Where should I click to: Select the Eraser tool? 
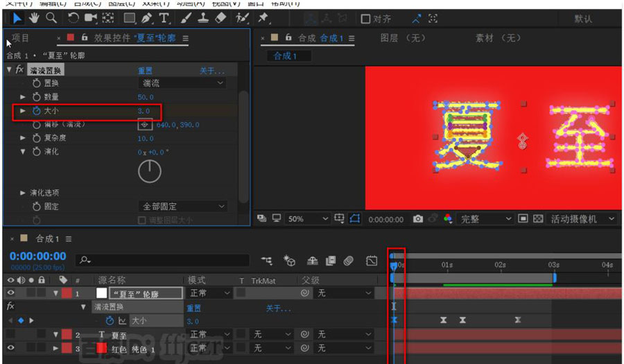click(221, 18)
